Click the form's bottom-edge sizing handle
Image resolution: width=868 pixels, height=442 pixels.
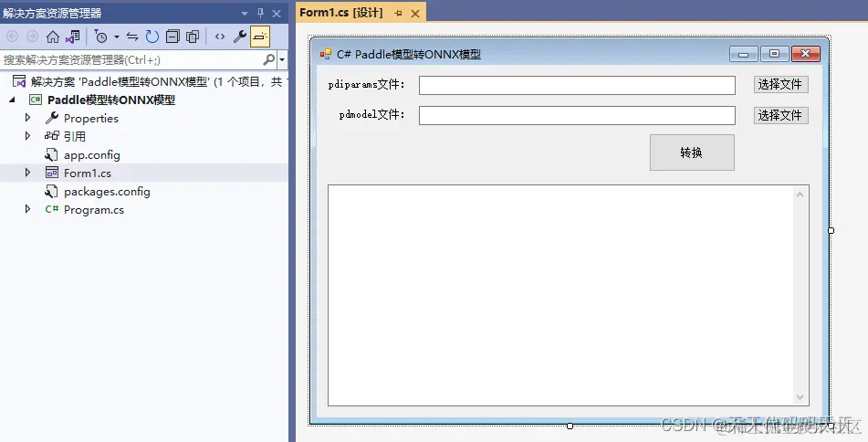pyautogui.click(x=570, y=426)
